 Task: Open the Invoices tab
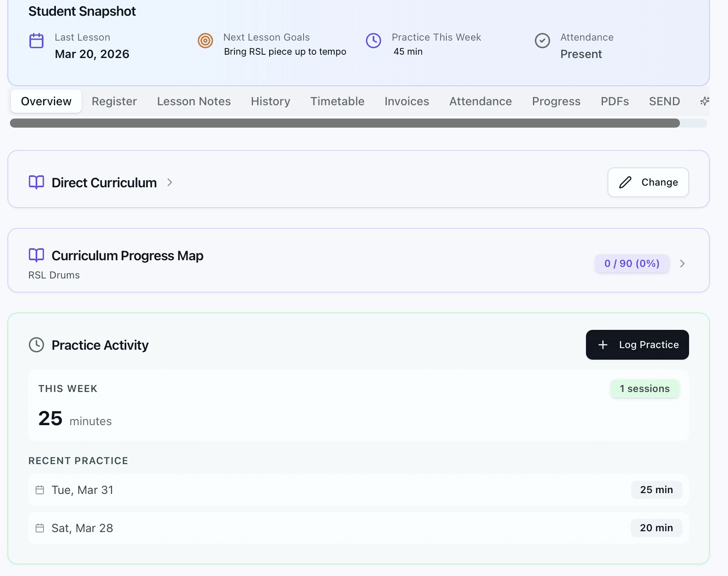point(407,101)
